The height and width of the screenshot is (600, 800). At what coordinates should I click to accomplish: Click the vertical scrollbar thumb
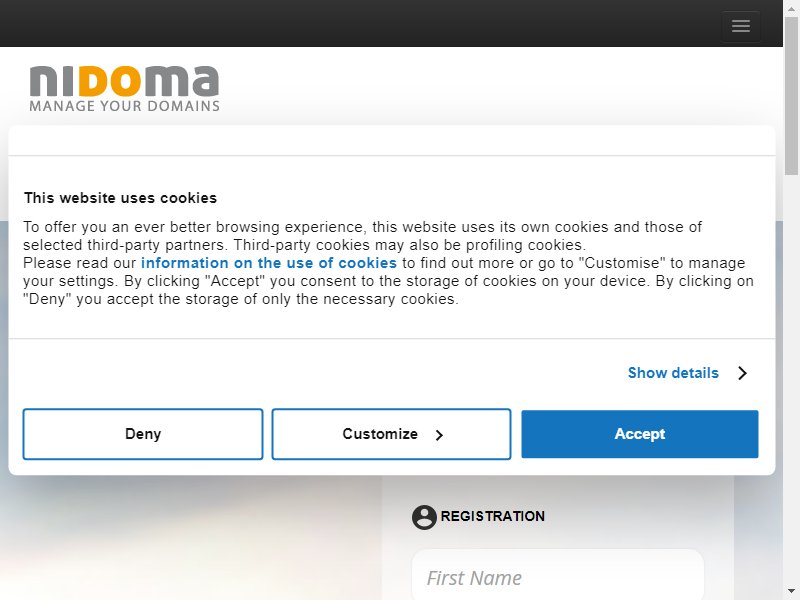791,96
